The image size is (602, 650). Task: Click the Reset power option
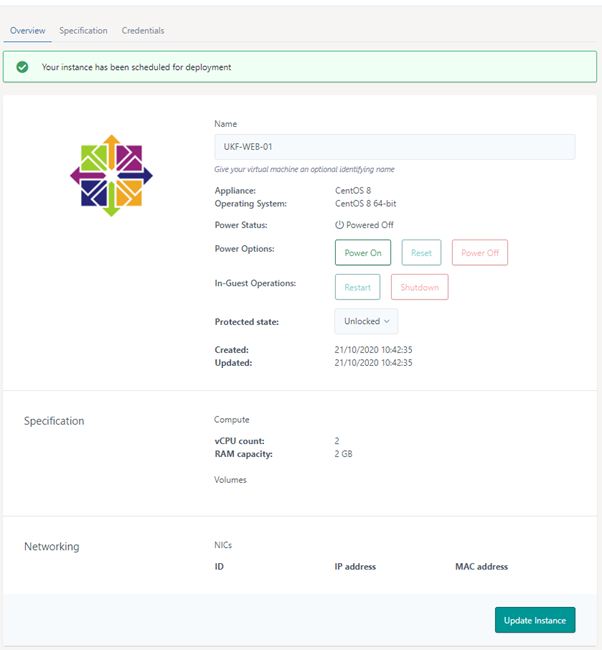(421, 253)
